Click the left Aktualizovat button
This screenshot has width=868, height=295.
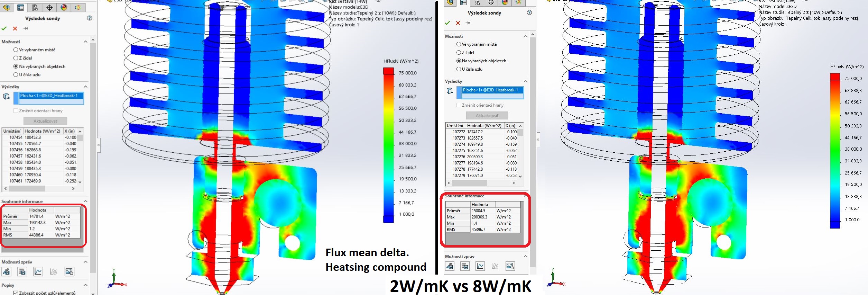(45, 121)
